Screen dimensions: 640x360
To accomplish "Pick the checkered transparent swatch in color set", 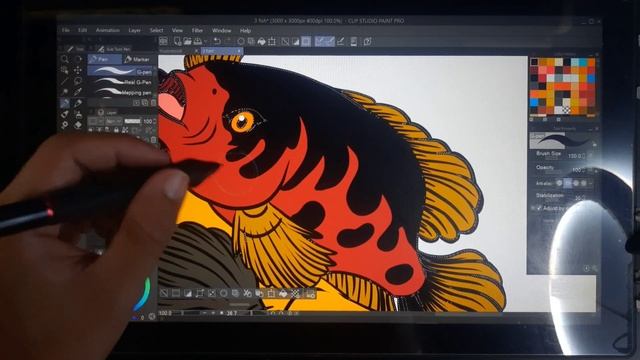I will point(566,109).
